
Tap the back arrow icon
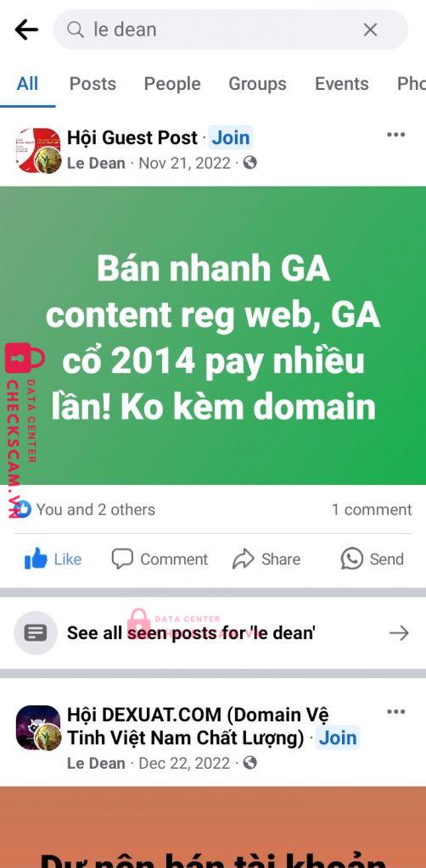(x=26, y=30)
